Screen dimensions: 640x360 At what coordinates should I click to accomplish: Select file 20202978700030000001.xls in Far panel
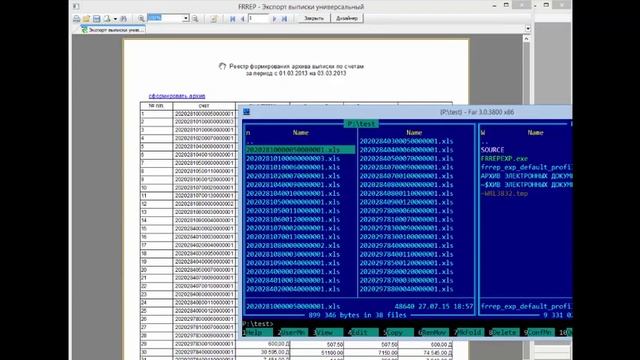point(407,280)
